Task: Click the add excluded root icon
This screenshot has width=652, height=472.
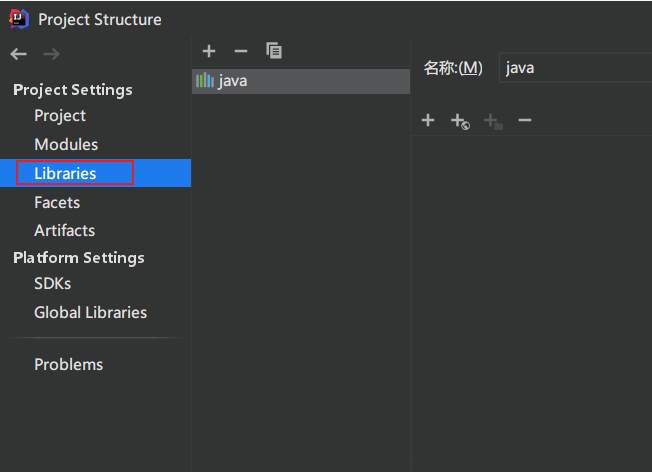Action: click(x=492, y=122)
